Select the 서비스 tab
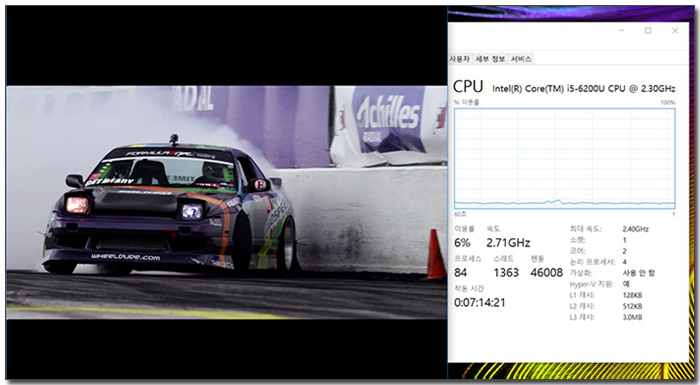This screenshot has width=700, height=385. pyautogui.click(x=521, y=59)
